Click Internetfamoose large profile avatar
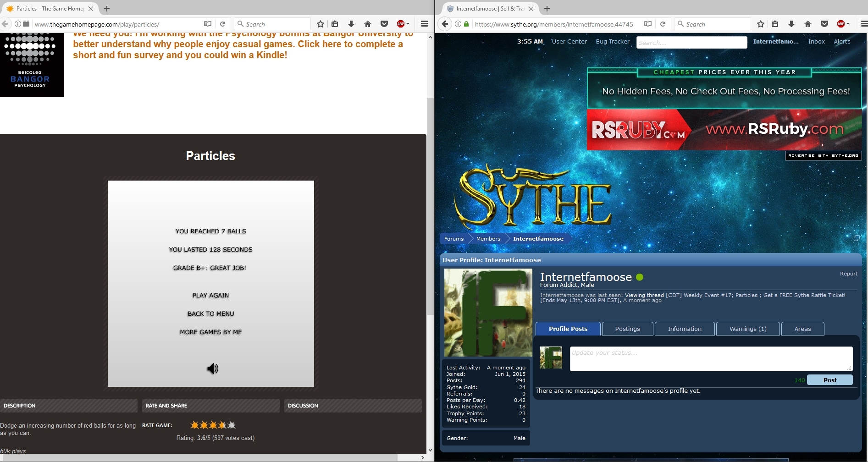Screen dimensions: 868x462 (488, 313)
